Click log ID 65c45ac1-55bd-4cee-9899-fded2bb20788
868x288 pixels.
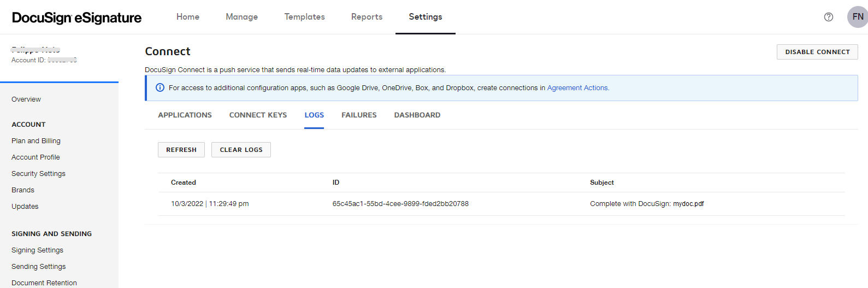coord(400,204)
